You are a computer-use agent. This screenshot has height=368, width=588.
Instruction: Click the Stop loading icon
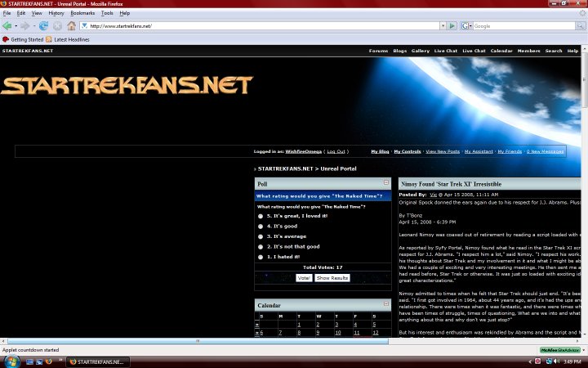[x=57, y=26]
